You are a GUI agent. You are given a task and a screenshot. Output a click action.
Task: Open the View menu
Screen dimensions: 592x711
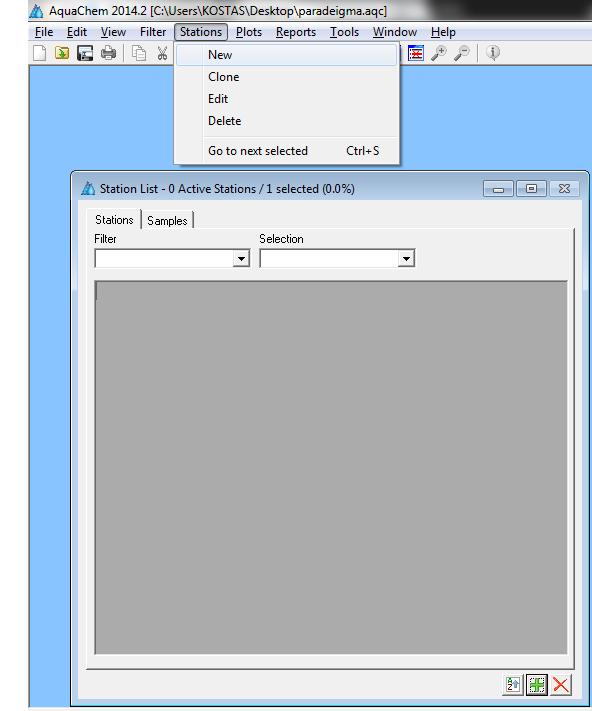[113, 32]
